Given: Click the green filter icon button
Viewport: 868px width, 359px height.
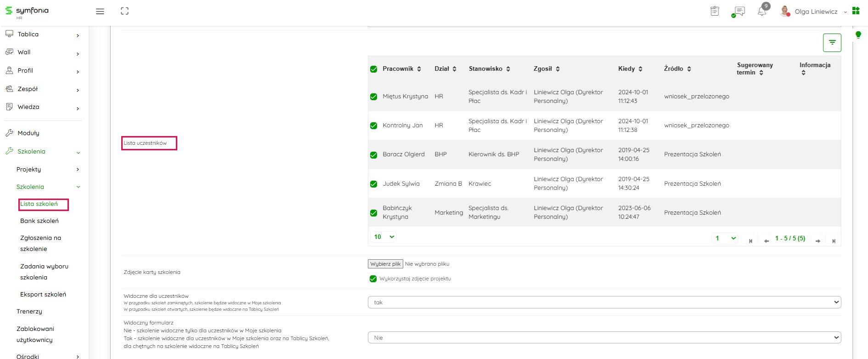Looking at the screenshot, I should (x=832, y=43).
